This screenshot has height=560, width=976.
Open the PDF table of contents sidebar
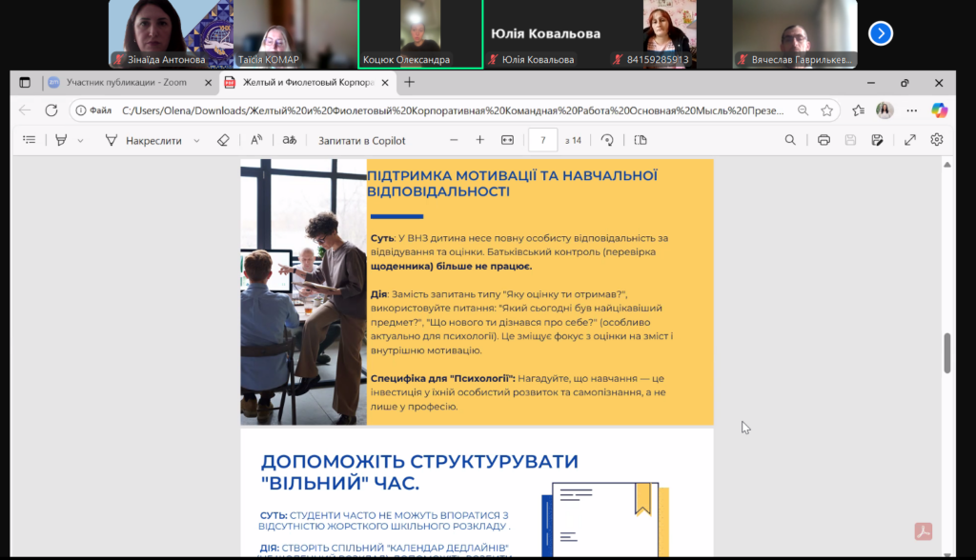30,140
